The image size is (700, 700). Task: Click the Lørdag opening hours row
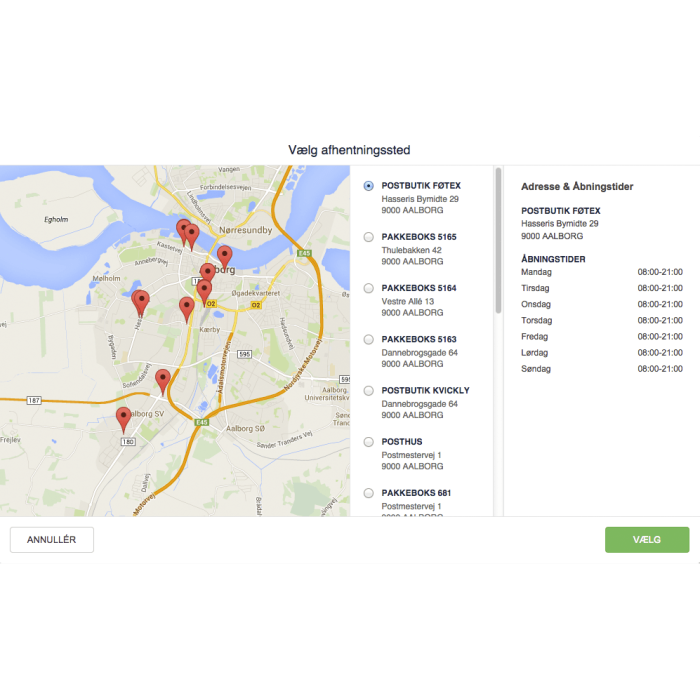(602, 353)
